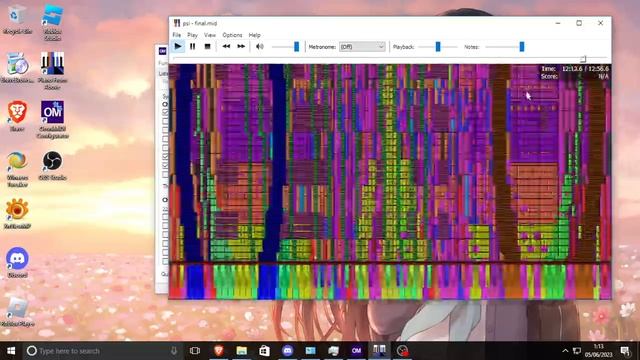This screenshot has width=640, height=360.
Task: Stop the MIDI playback
Action: (x=207, y=47)
